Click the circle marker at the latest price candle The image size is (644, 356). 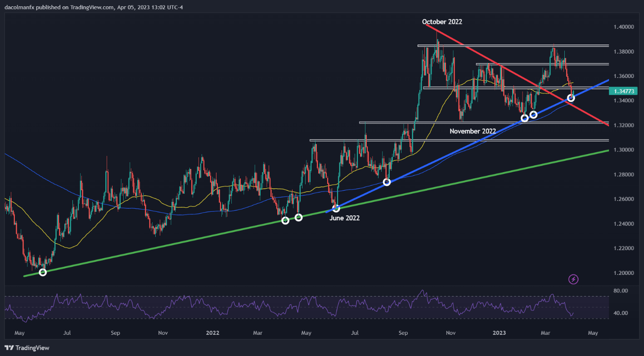tap(571, 98)
